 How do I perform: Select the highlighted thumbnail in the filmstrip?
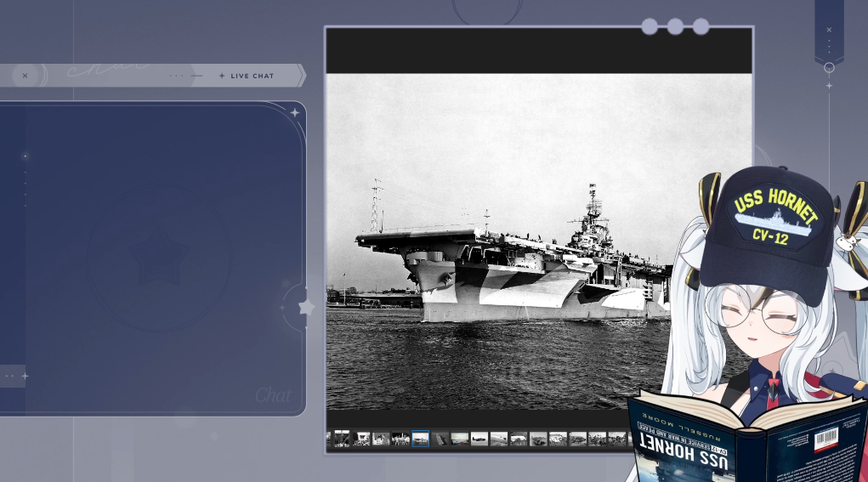420,439
